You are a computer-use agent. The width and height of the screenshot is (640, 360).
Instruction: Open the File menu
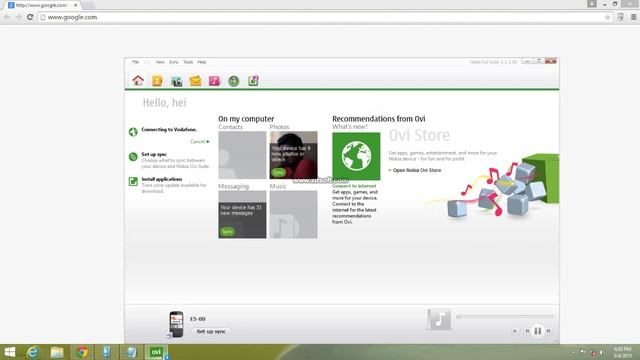pyautogui.click(x=136, y=62)
